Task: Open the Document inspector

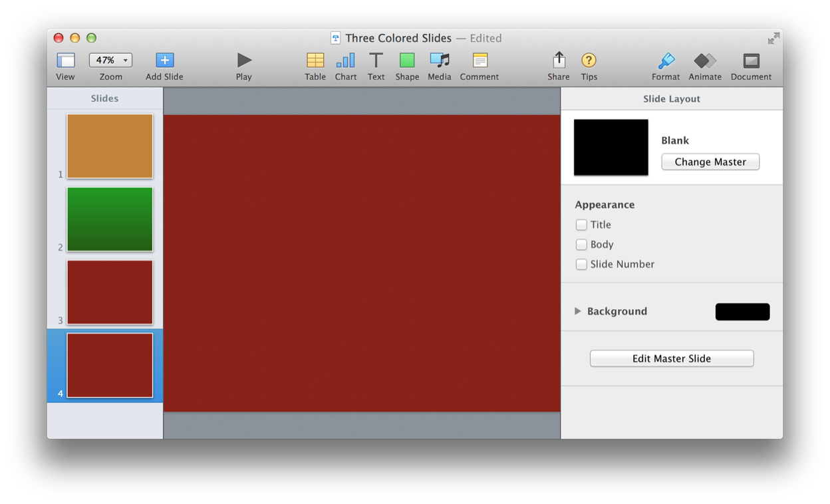Action: pos(751,61)
